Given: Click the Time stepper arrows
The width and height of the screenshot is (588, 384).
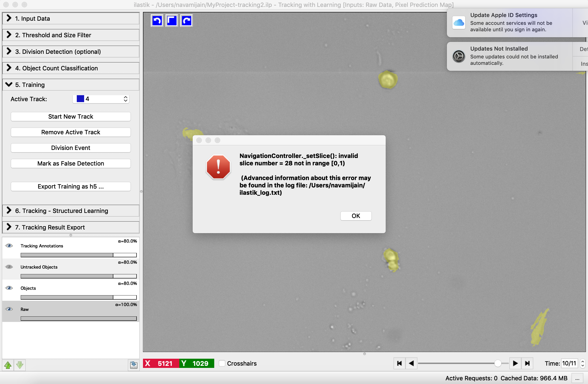Looking at the screenshot, I should click(582, 364).
